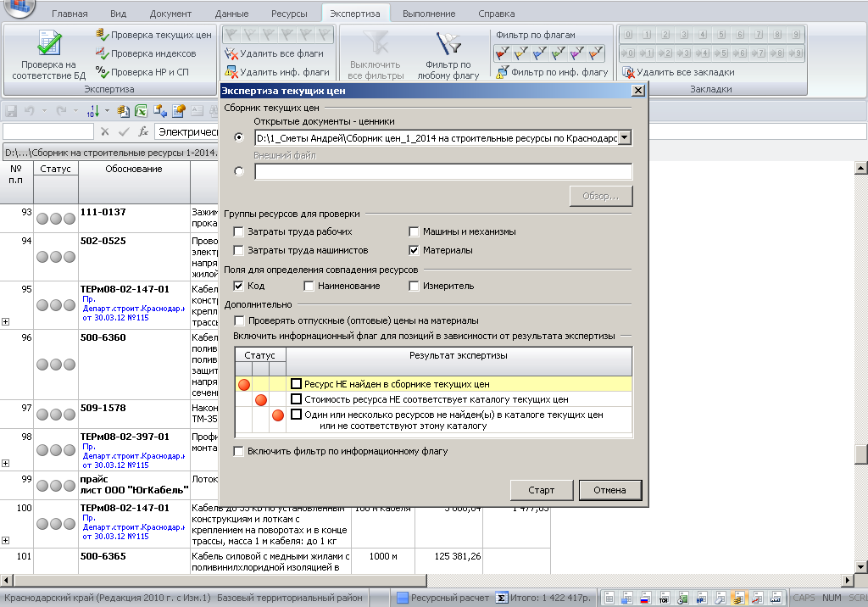868x607 pixels.
Task: Check 'Ресурс НЕ найден' result flag
Action: [x=296, y=384]
